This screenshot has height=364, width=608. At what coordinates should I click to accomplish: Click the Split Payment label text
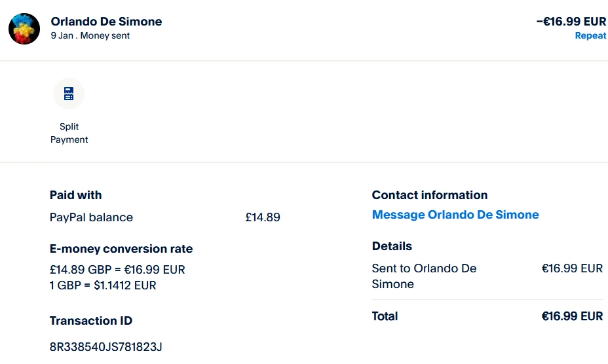69,133
